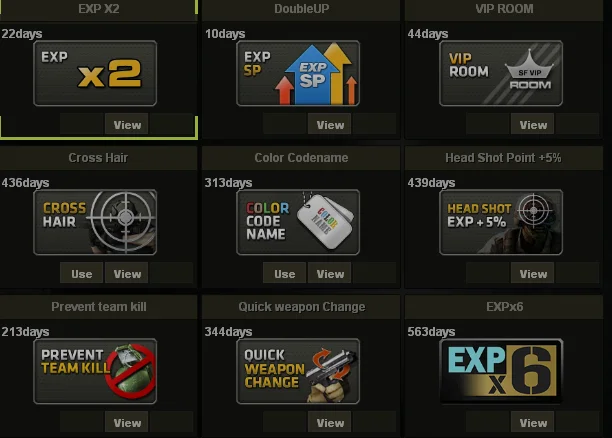Viewport: 612px width, 438px height.
Task: View the DoubleUP item details
Action: click(330, 124)
